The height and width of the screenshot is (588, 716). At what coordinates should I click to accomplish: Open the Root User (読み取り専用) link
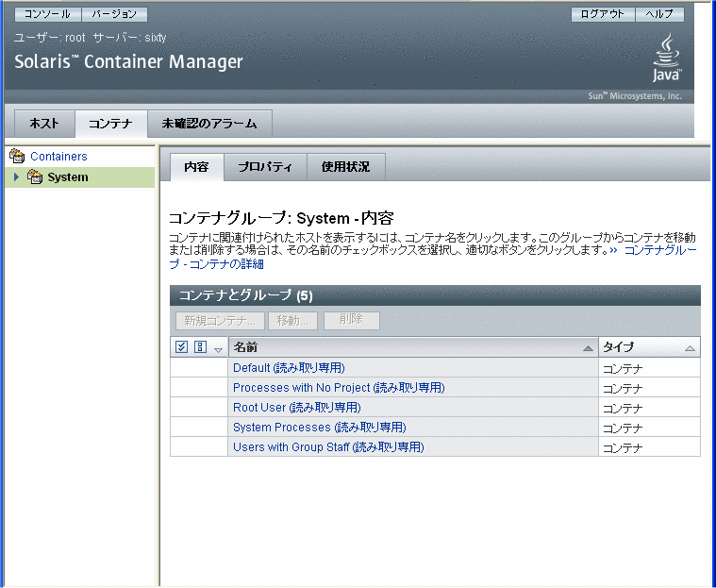[x=297, y=407]
